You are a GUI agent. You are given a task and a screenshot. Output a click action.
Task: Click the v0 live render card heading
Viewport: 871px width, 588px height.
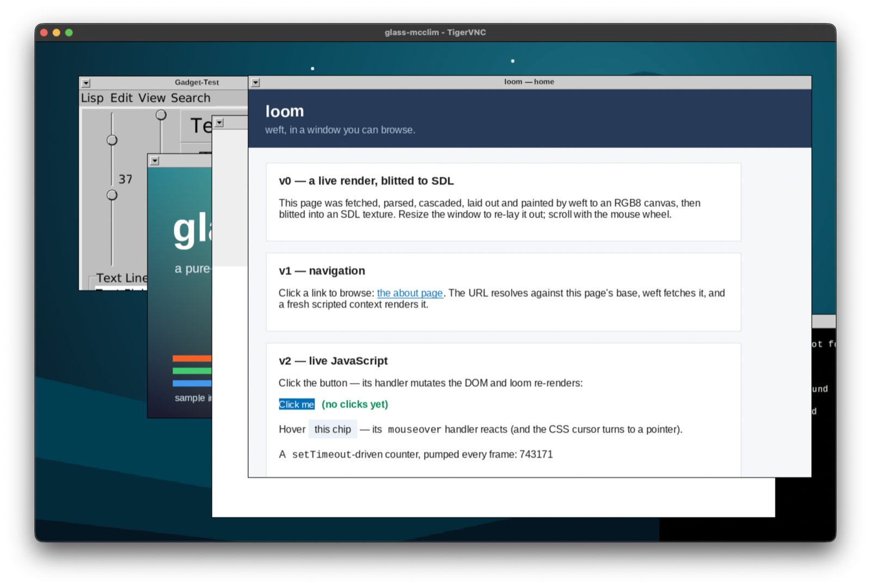pos(366,181)
